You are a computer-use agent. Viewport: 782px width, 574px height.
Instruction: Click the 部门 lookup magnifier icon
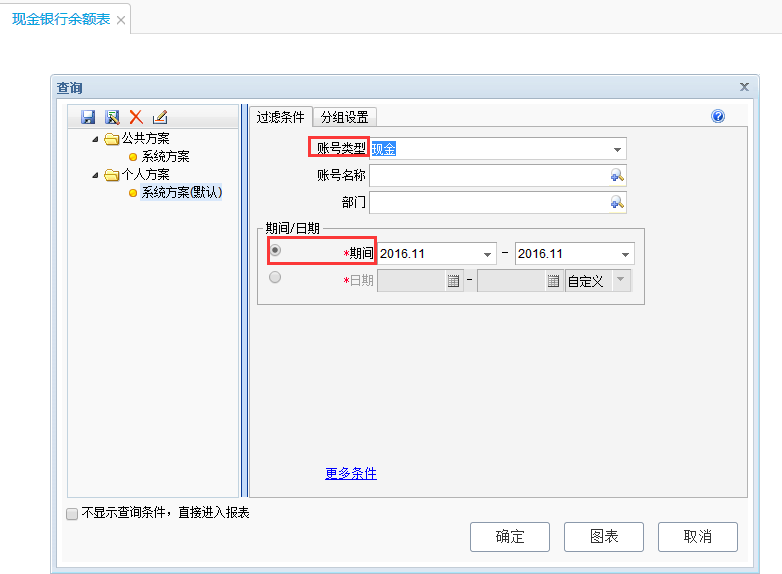pyautogui.click(x=617, y=202)
